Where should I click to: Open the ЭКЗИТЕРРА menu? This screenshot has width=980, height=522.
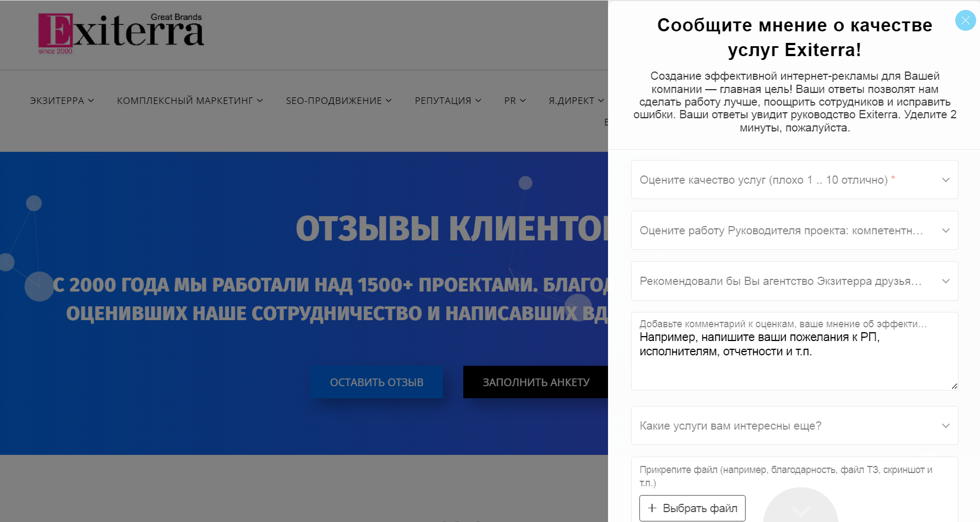pyautogui.click(x=62, y=101)
